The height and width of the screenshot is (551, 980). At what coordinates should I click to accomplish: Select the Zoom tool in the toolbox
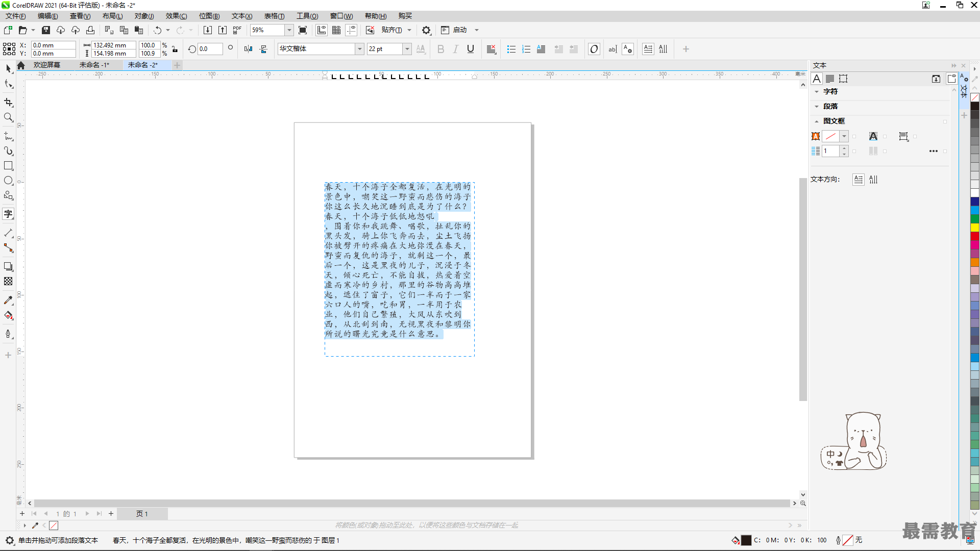coord(8,117)
